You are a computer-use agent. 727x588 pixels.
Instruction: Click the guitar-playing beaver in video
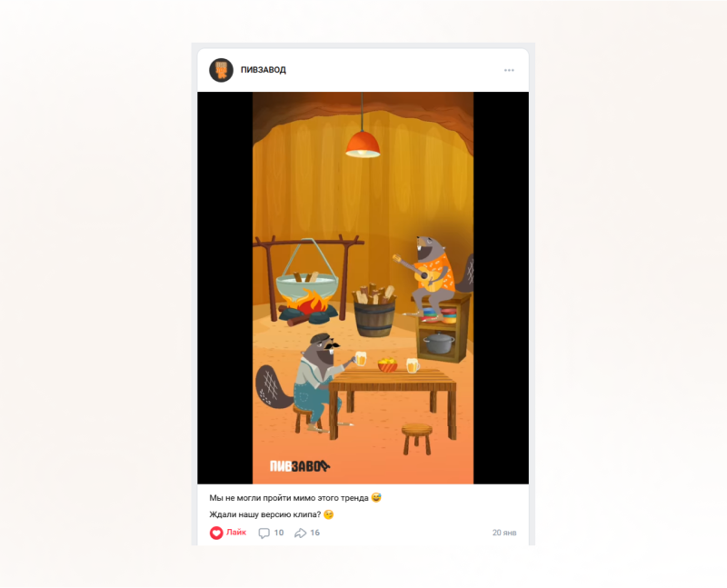pos(433,276)
